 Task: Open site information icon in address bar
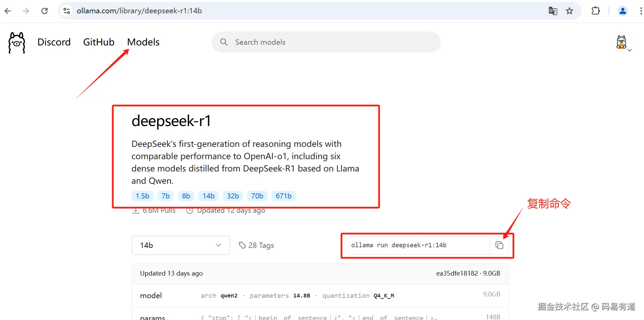67,11
